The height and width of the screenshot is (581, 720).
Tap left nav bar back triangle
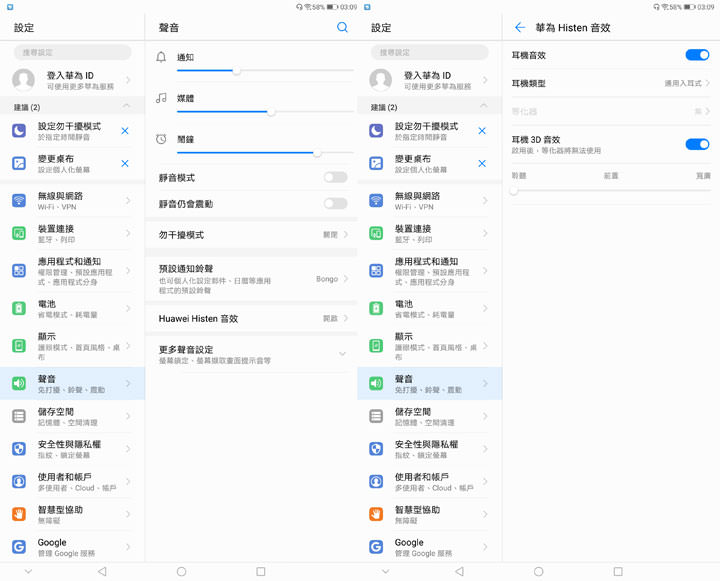[102, 571]
